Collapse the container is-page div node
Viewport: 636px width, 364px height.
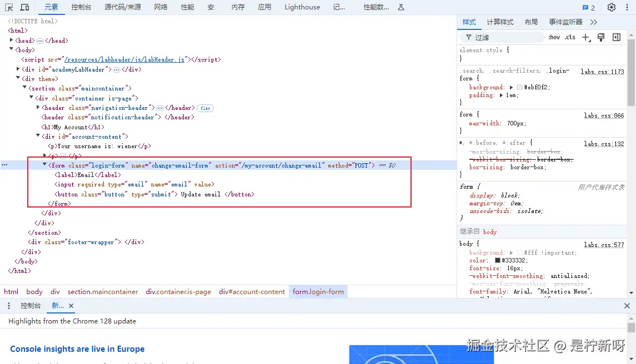(31, 98)
